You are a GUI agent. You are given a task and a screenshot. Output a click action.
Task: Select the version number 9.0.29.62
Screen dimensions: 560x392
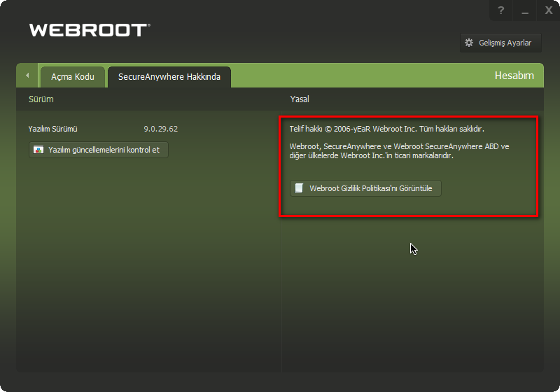point(161,129)
